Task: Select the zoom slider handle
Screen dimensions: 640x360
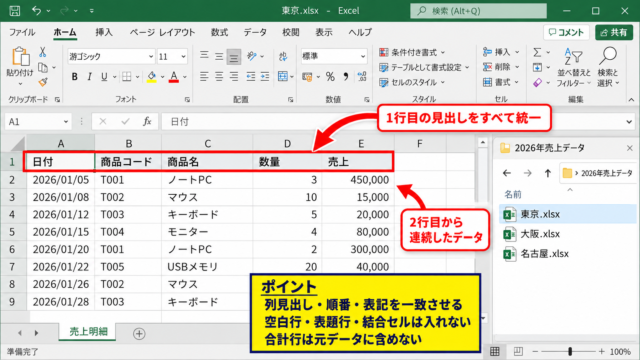Action: point(570,351)
